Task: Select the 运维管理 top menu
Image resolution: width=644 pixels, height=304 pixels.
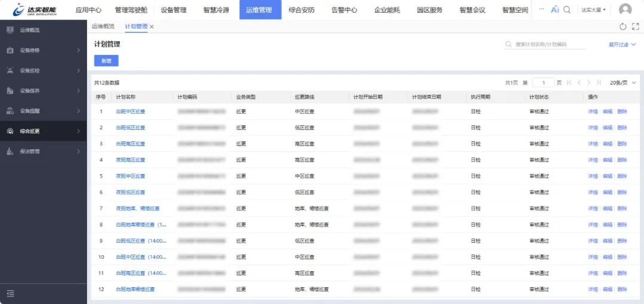Action: click(261, 10)
